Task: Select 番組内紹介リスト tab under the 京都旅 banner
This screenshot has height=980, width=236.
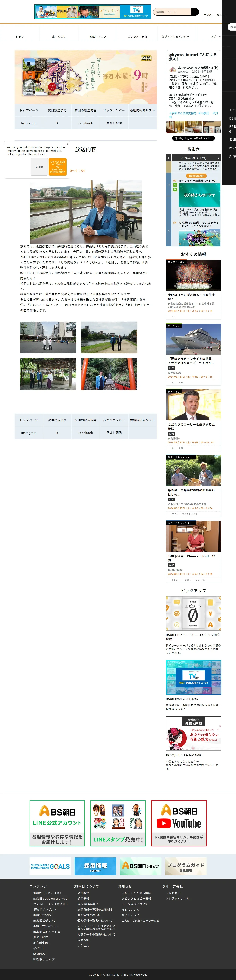Action: coord(142,110)
